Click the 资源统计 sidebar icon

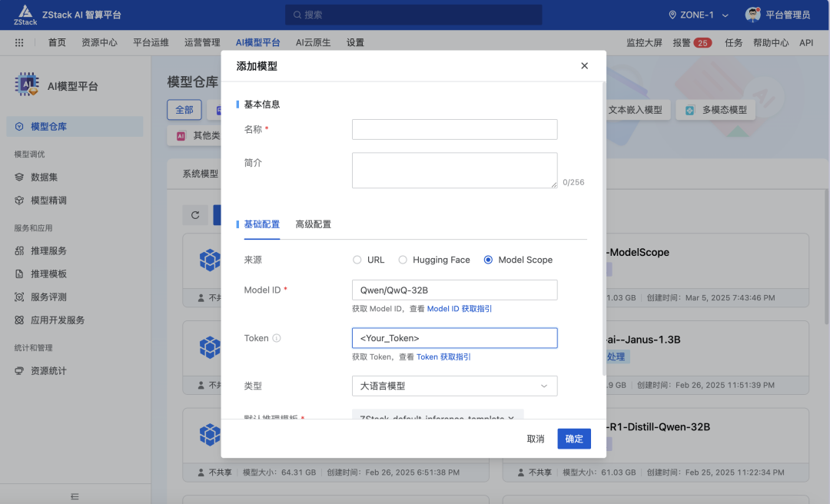point(19,370)
